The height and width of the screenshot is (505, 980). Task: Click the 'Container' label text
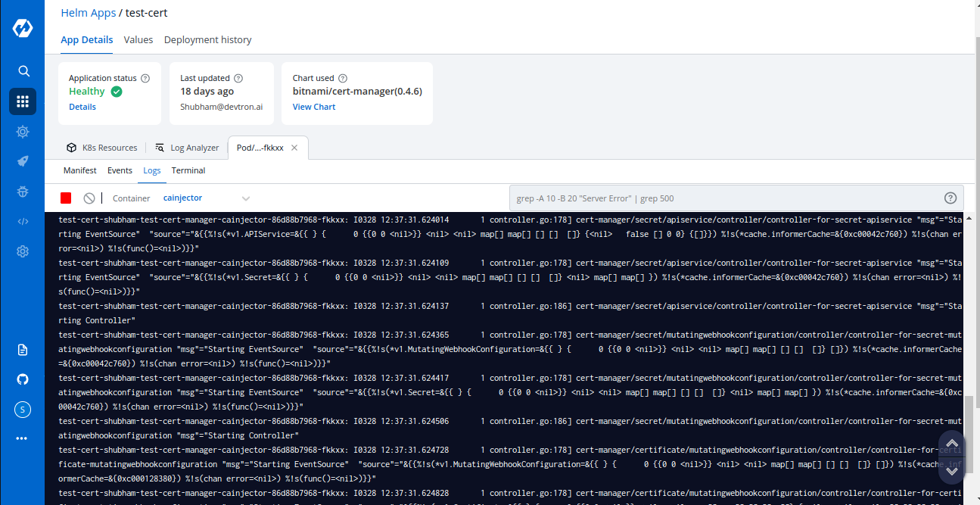[132, 198]
